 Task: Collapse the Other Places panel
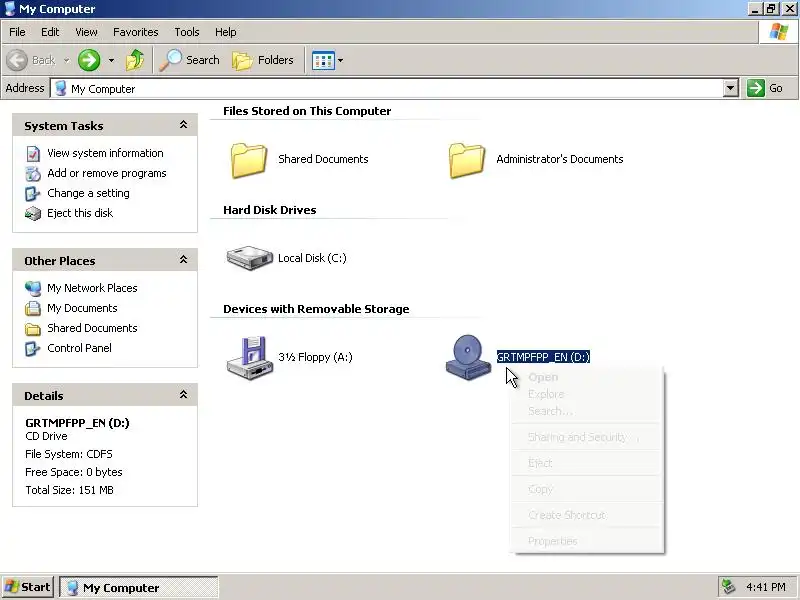(183, 260)
